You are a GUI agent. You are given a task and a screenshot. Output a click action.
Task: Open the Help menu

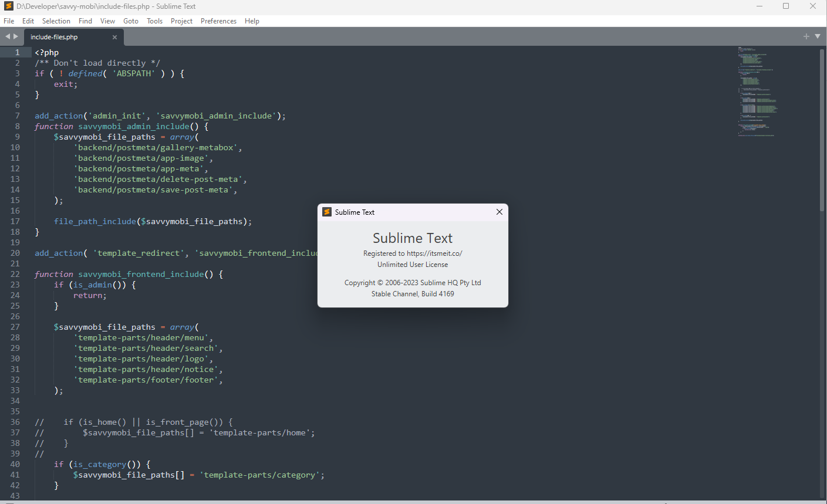(x=252, y=21)
